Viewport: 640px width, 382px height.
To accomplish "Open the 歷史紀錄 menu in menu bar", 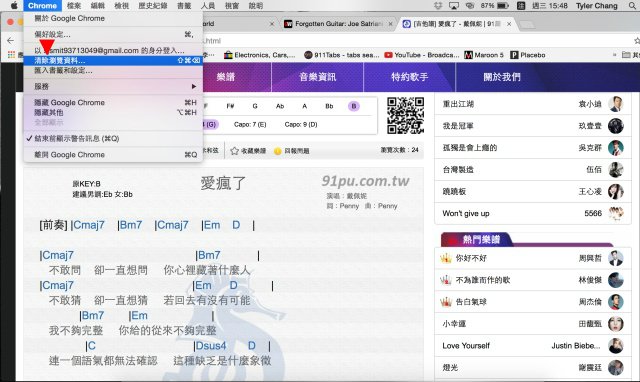I will coord(153,6).
